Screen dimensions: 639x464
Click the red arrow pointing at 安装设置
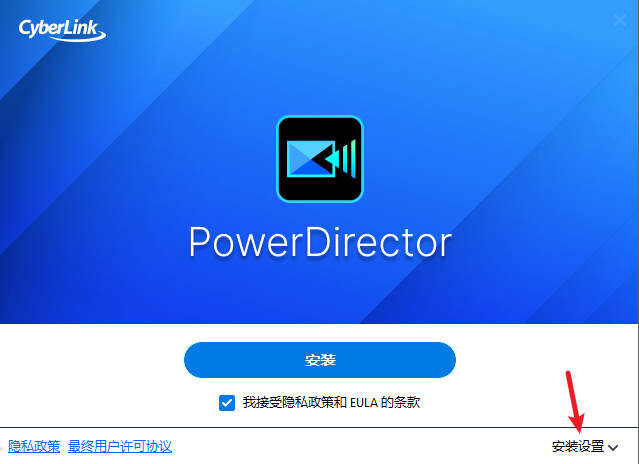coord(575,402)
